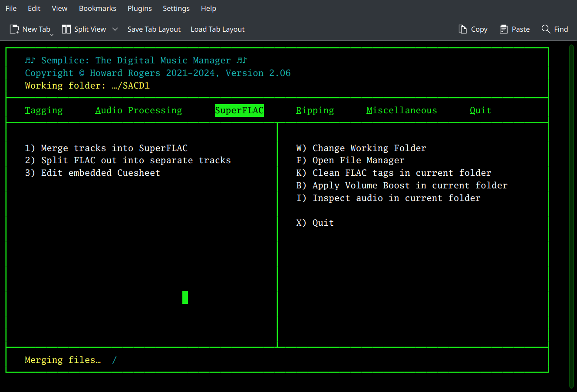Viewport: 577px width, 392px height.
Task: Expand the Split View dropdown arrow
Action: [115, 29]
